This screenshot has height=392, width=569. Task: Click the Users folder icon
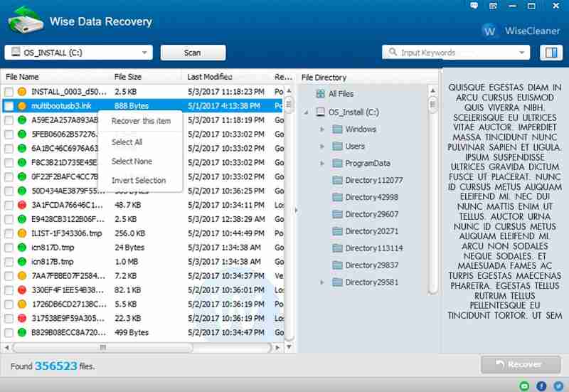(x=337, y=147)
